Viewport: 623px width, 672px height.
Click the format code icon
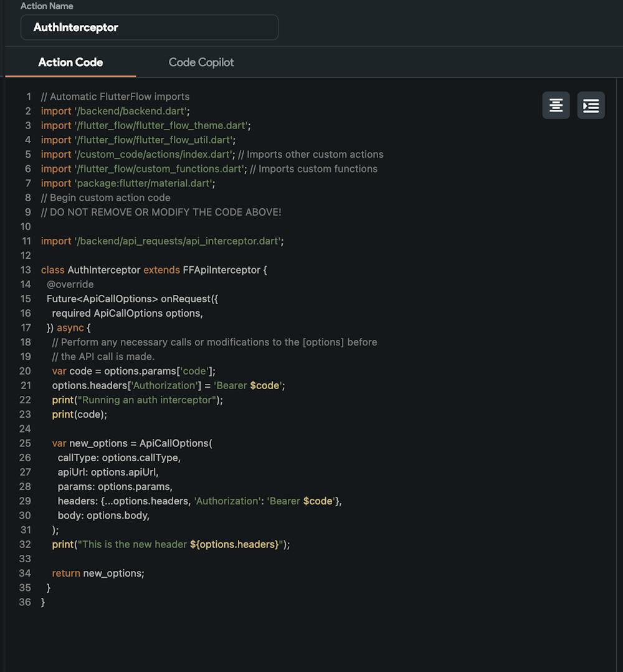(555, 105)
